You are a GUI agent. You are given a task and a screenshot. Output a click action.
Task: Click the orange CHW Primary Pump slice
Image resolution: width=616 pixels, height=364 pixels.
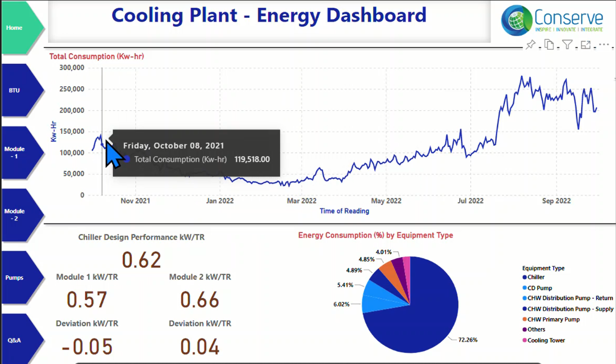tap(388, 269)
